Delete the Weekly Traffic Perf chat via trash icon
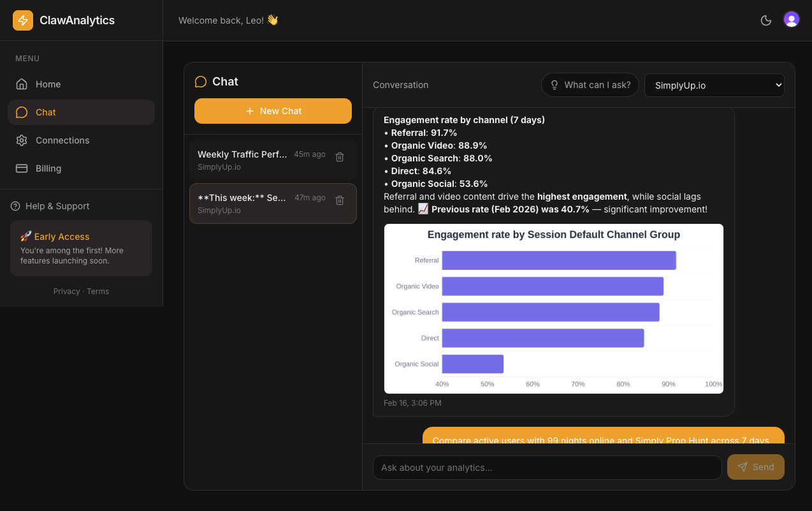 point(339,156)
